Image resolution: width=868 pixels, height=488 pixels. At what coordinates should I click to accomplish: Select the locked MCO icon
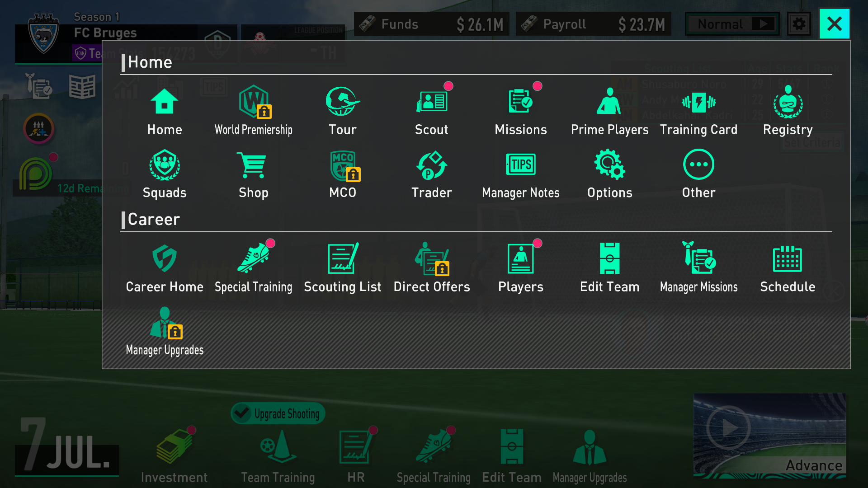click(x=344, y=166)
